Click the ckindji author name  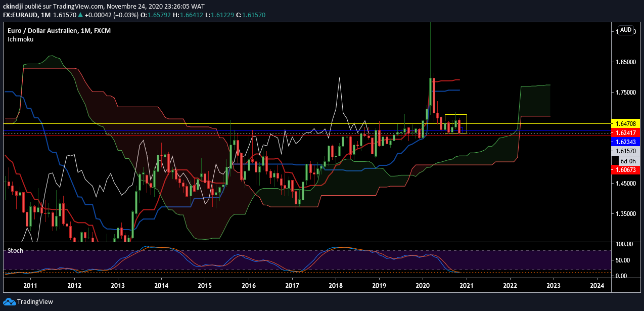14,6
